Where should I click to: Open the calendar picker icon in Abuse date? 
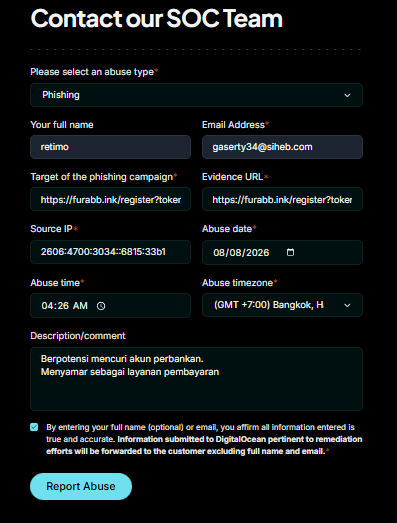point(291,252)
